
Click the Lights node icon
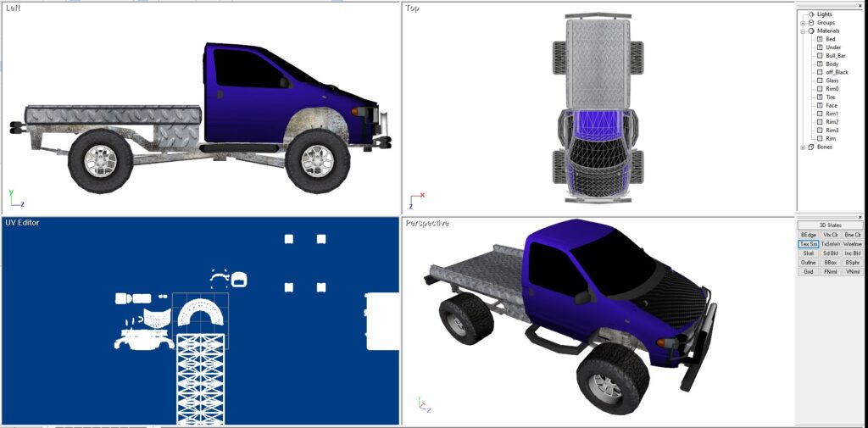tap(810, 14)
